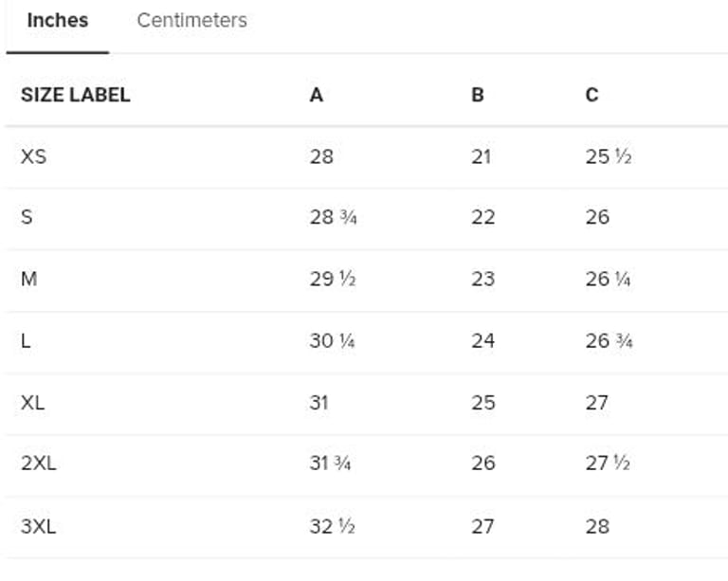This screenshot has width=728, height=581.
Task: Click the 26 ¾ value in column C
Action: 609,340
